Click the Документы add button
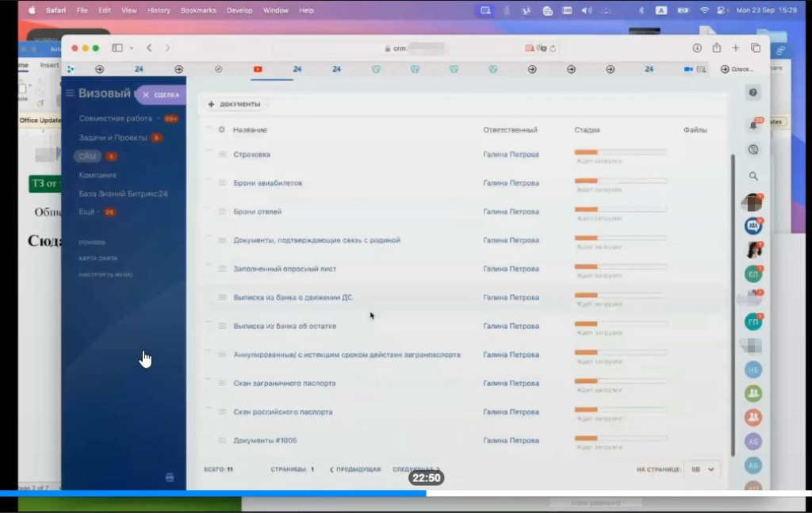This screenshot has width=812, height=513. tap(235, 105)
